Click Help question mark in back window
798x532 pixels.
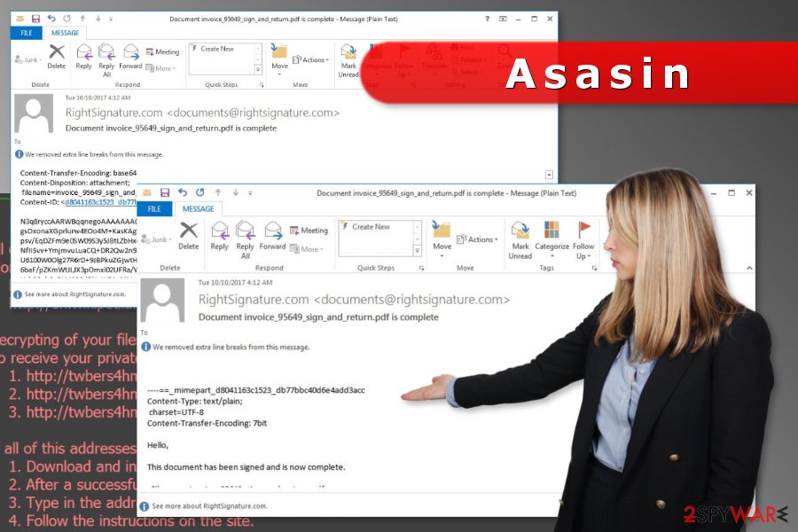[487, 19]
